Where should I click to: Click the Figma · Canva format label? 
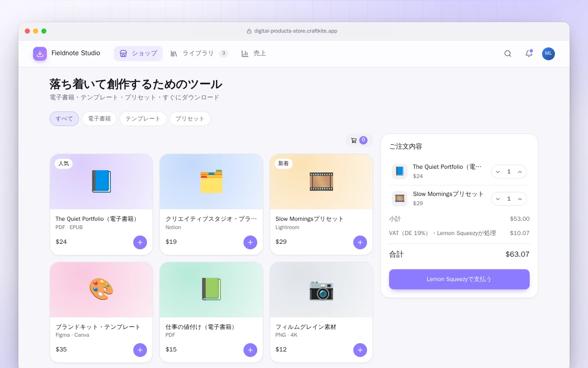coord(73,335)
